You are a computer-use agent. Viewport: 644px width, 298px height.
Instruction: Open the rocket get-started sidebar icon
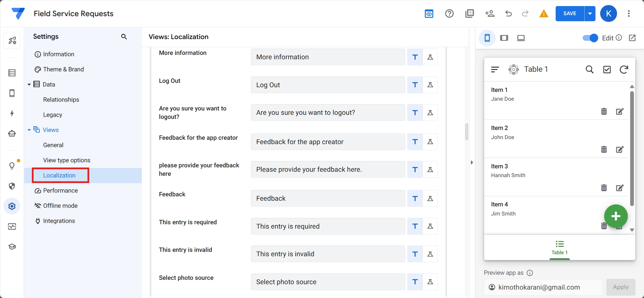(12, 41)
